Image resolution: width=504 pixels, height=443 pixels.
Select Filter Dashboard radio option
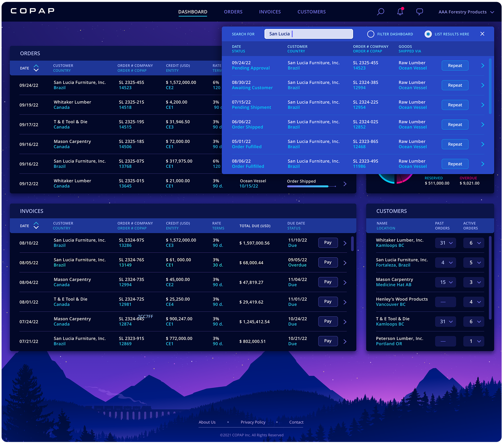(371, 34)
